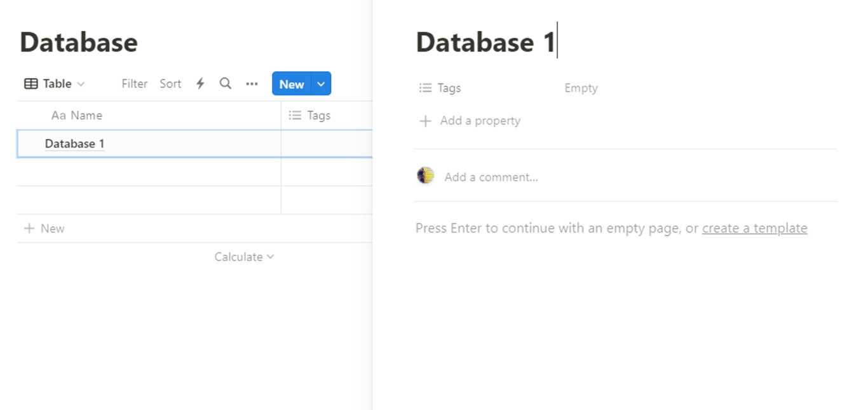Viewport: 868px width, 410px height.
Task: Click the Tags column header
Action: tap(318, 116)
